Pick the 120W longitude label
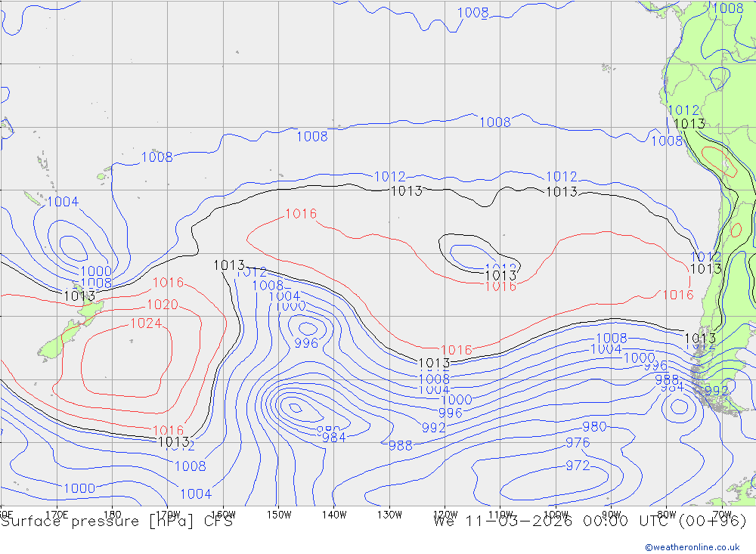This screenshot has width=756, height=554. [x=445, y=515]
